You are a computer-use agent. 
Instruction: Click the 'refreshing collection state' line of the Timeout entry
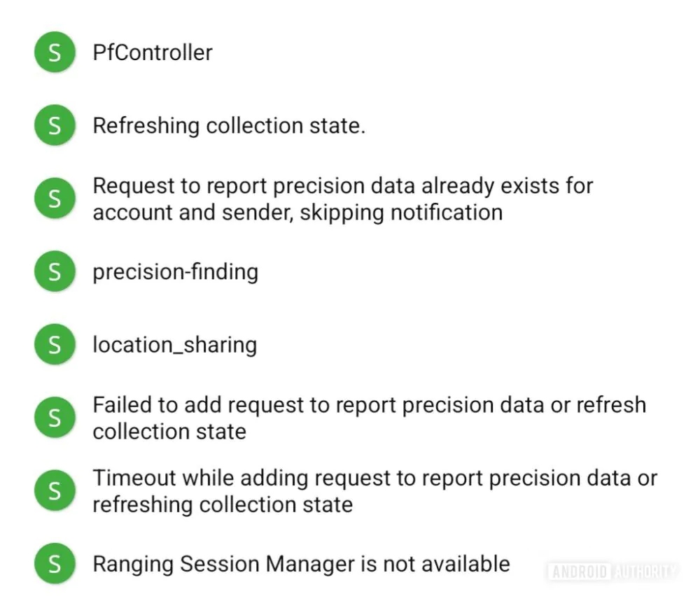223,505
